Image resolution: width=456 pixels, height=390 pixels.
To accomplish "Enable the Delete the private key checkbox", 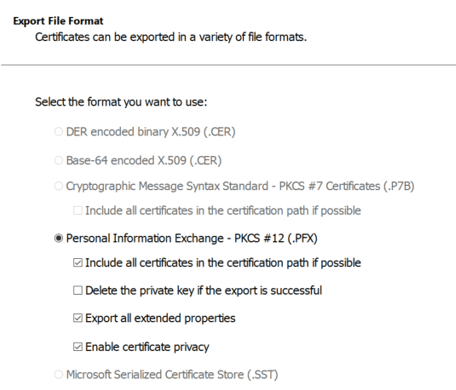I will 78,290.
